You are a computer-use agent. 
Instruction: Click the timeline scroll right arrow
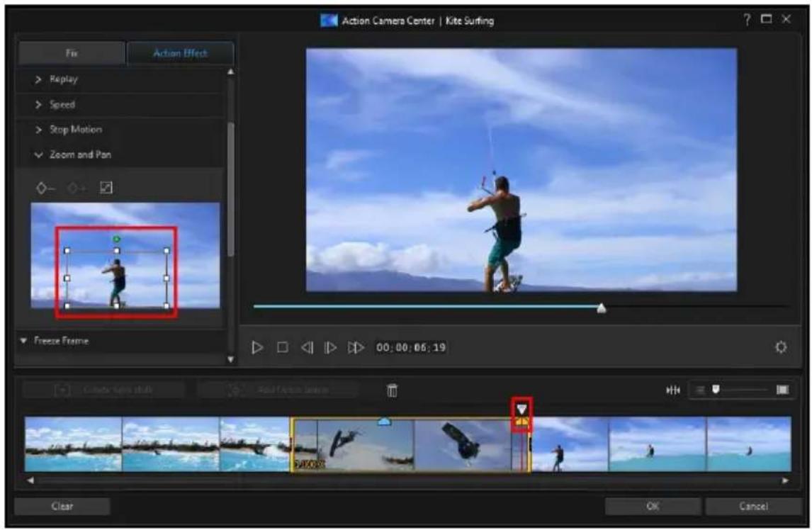[786, 480]
